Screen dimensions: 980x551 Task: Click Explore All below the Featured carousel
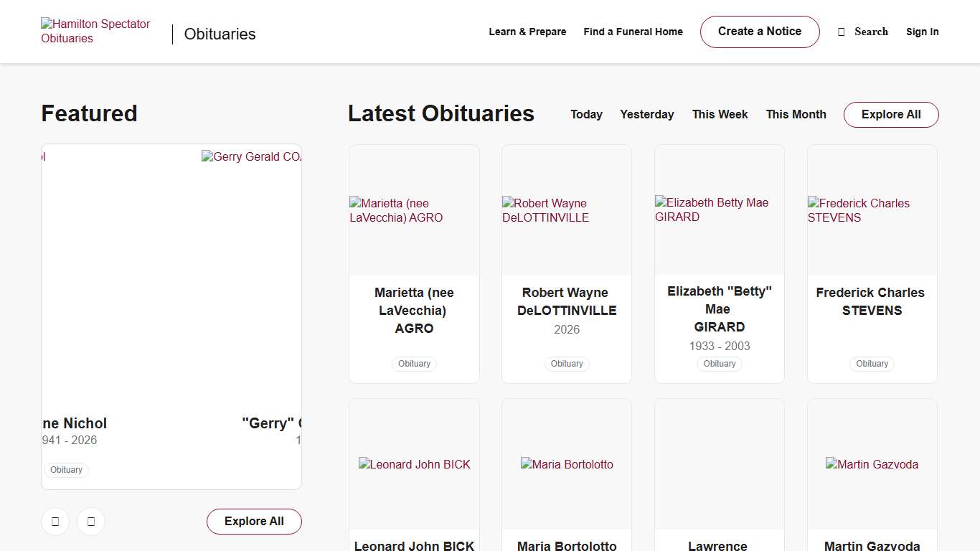coord(254,522)
